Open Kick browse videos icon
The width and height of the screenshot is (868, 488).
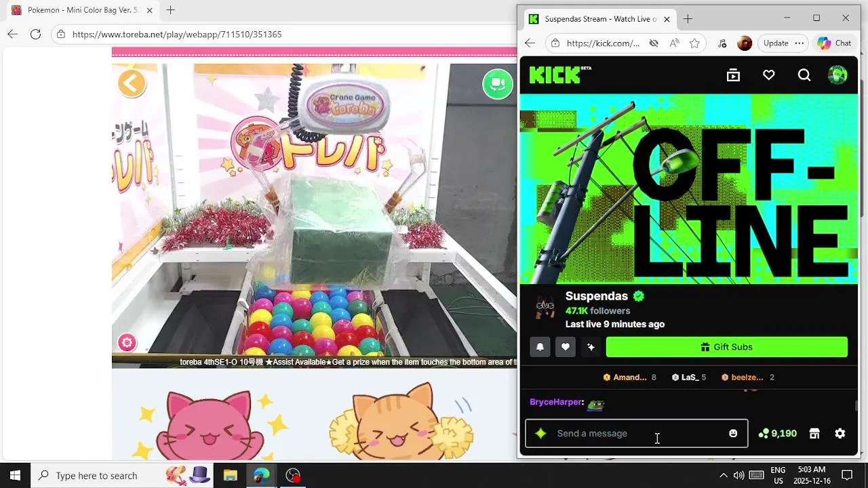click(x=733, y=75)
